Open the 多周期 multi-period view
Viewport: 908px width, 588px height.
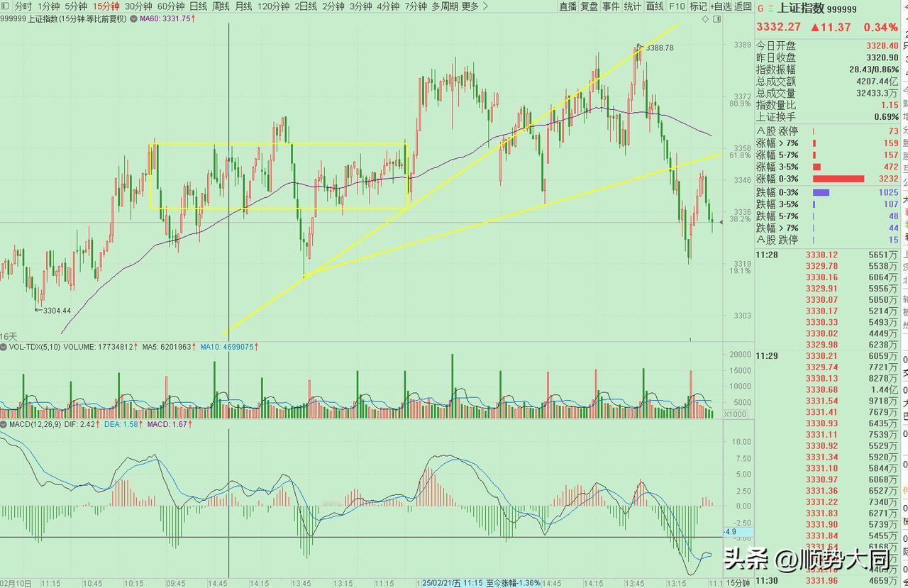[445, 6]
